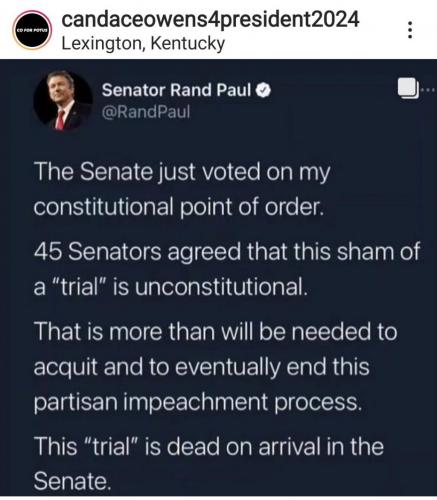437x500 pixels.
Task: Click the text "constitutional point of order."
Action: pos(179,207)
